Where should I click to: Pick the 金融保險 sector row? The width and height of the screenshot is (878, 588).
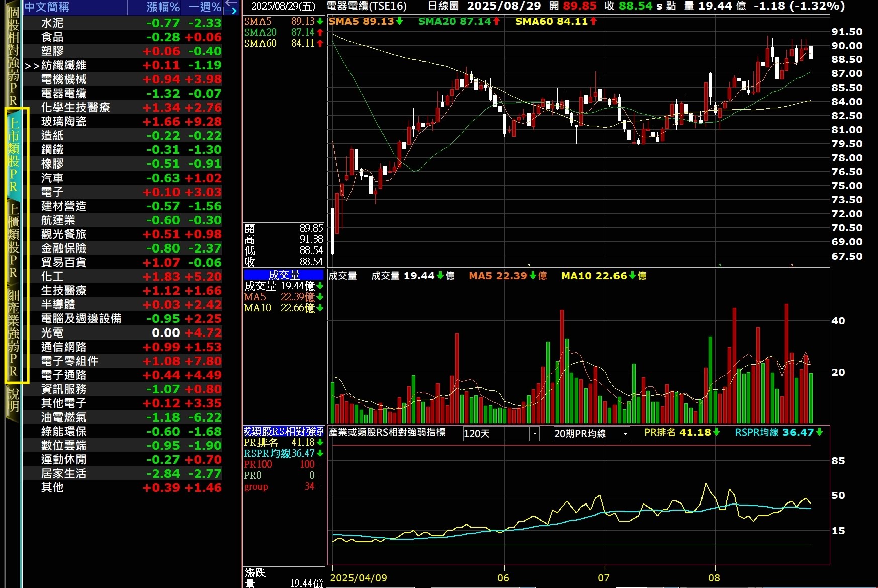[64, 248]
